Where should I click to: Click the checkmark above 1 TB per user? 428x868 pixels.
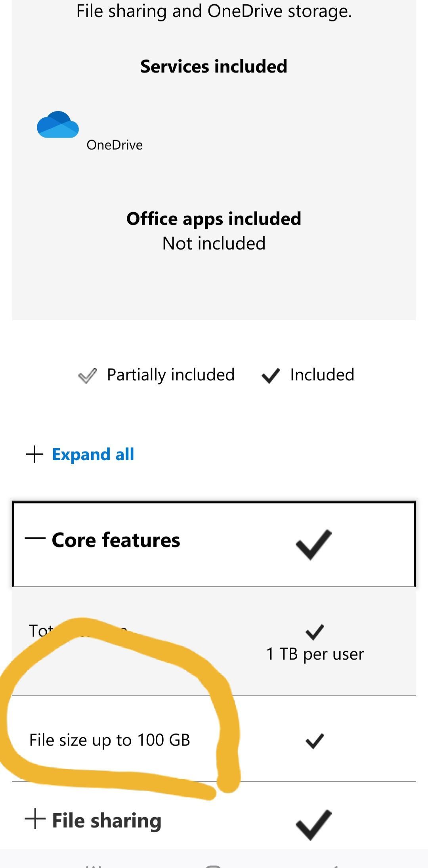pos(315,632)
